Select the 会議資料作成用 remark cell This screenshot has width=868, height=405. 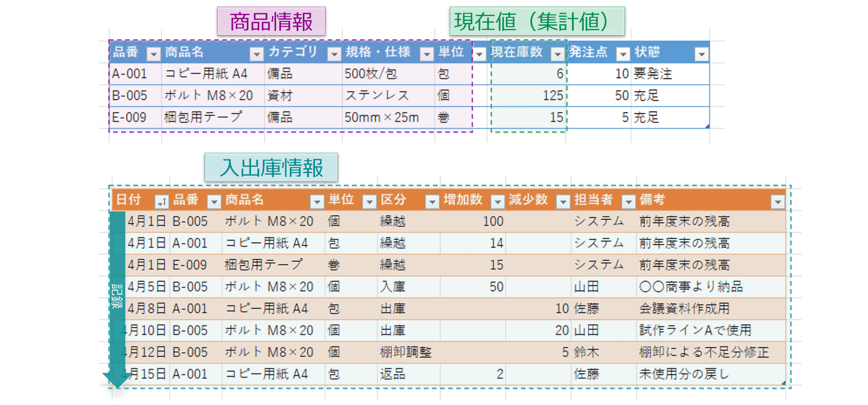pyautogui.click(x=711, y=309)
